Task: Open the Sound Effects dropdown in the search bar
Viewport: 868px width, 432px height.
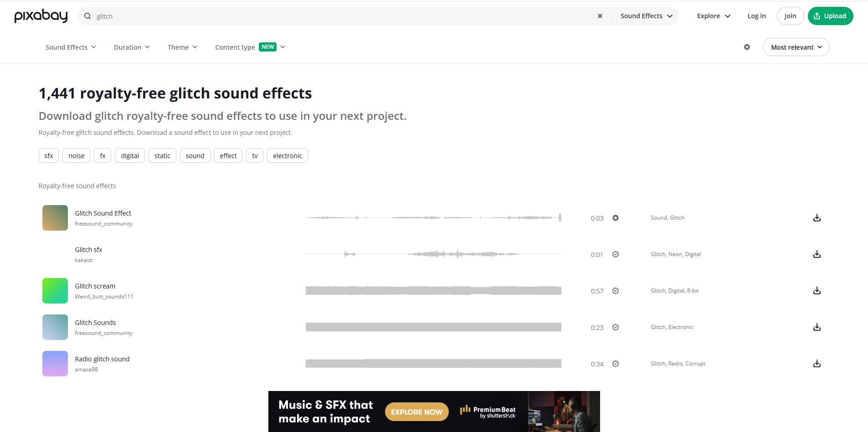Action: 645,15
